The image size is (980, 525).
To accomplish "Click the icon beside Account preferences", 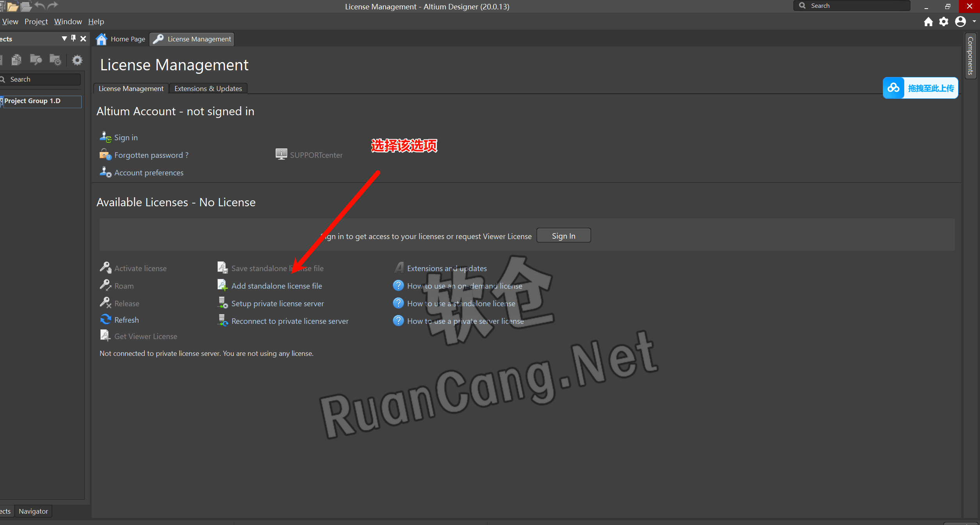I will coord(105,172).
